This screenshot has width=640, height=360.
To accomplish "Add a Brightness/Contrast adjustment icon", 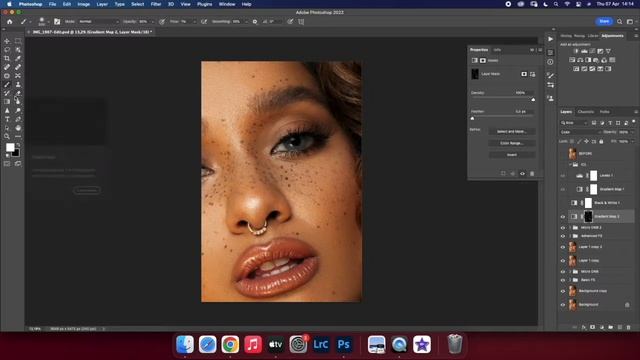I will click(x=576, y=51).
